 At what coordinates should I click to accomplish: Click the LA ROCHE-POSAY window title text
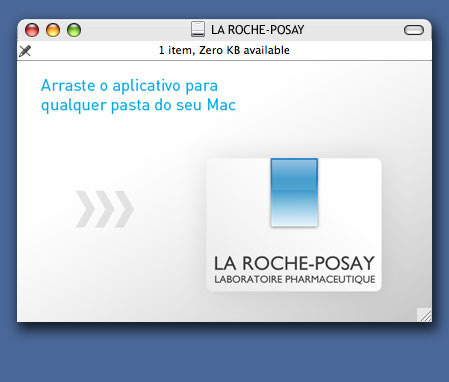coord(257,30)
